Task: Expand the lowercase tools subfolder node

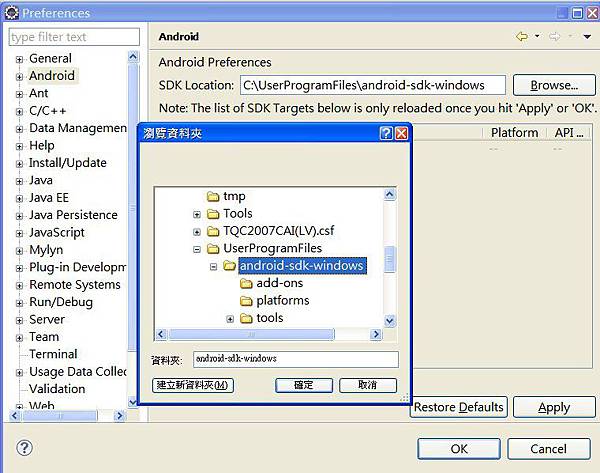Action: tap(230, 319)
